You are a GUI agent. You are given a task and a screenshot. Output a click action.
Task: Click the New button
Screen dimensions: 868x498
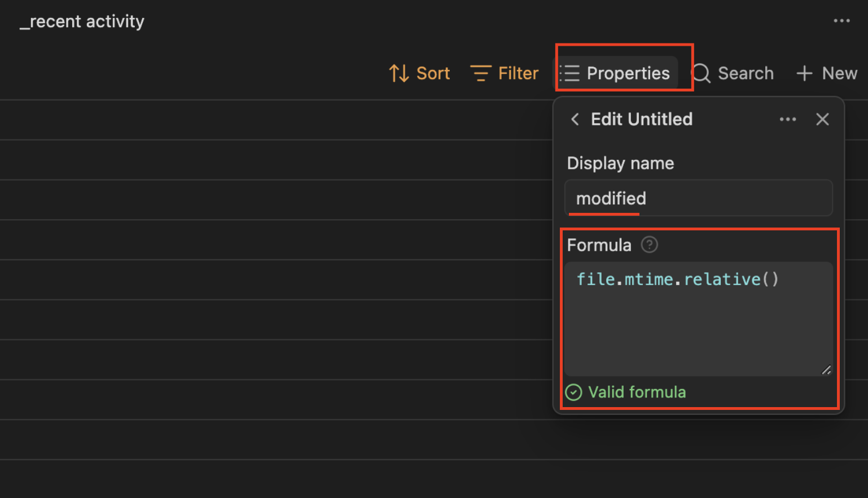826,73
